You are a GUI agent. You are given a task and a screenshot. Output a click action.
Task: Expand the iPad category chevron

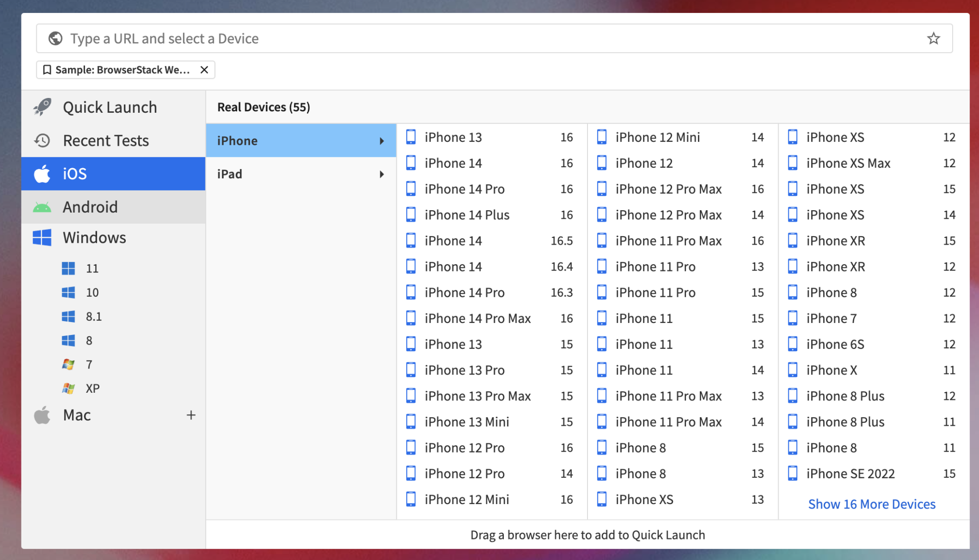point(381,174)
